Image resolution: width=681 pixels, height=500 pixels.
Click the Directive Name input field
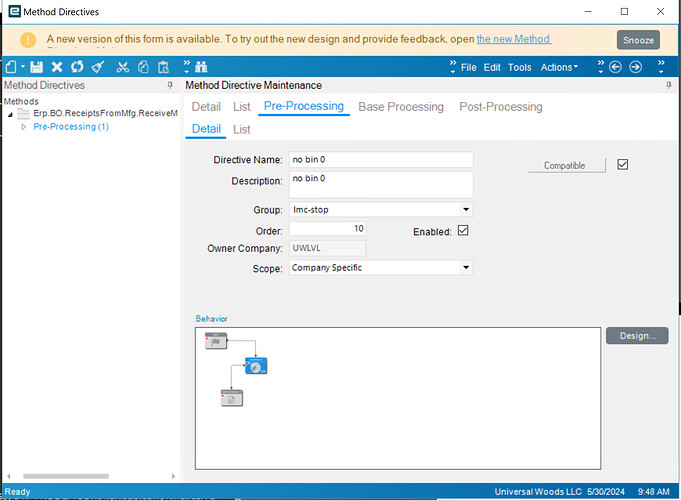[381, 160]
